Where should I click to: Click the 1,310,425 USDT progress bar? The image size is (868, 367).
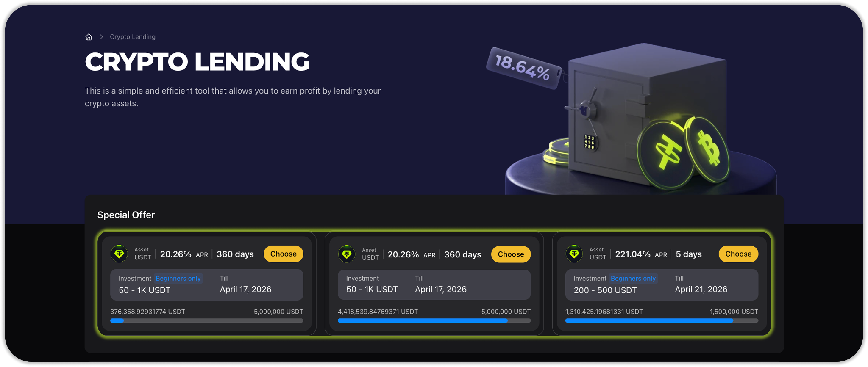click(x=661, y=321)
